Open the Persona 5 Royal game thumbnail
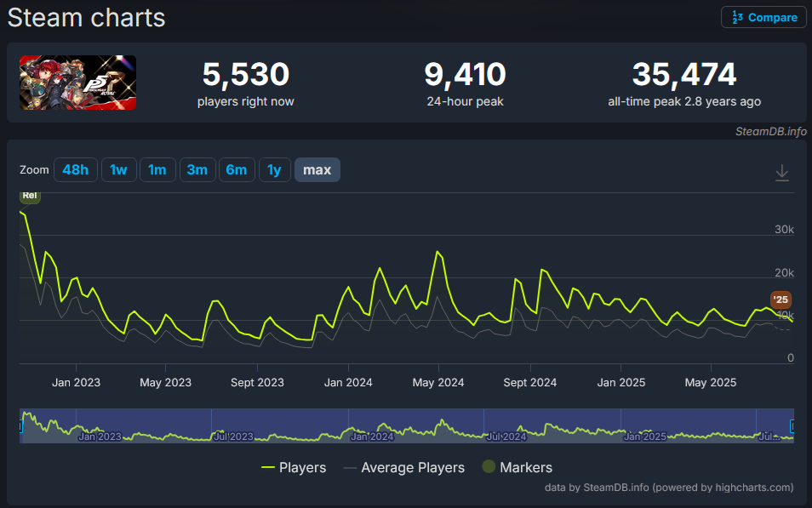This screenshot has width=812, height=508. tap(77, 83)
